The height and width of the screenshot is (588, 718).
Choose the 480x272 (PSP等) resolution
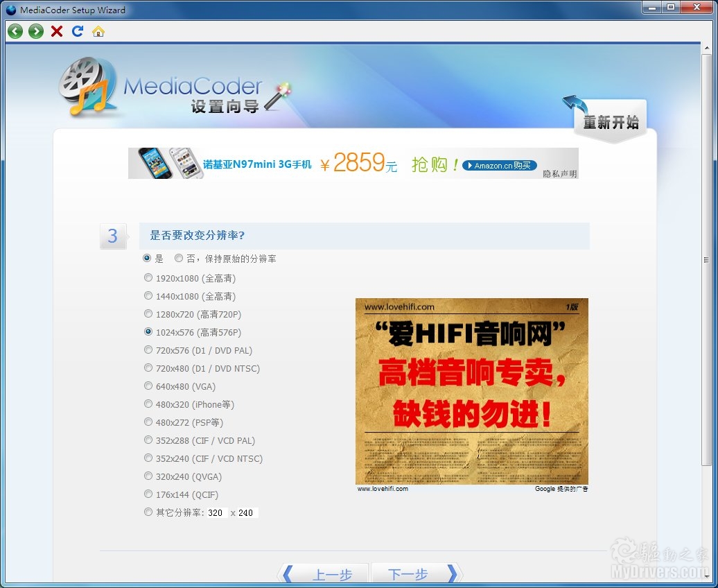[x=148, y=422]
